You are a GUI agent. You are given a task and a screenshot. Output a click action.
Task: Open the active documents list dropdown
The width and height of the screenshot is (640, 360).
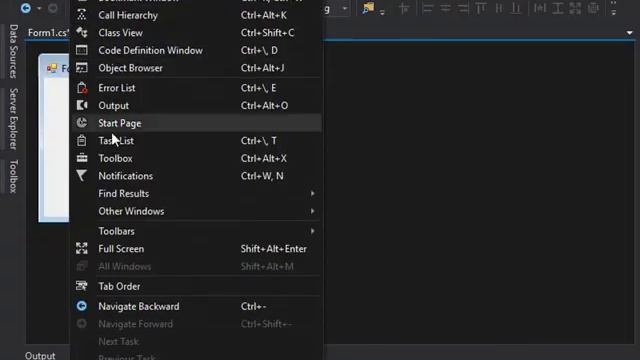[629, 33]
